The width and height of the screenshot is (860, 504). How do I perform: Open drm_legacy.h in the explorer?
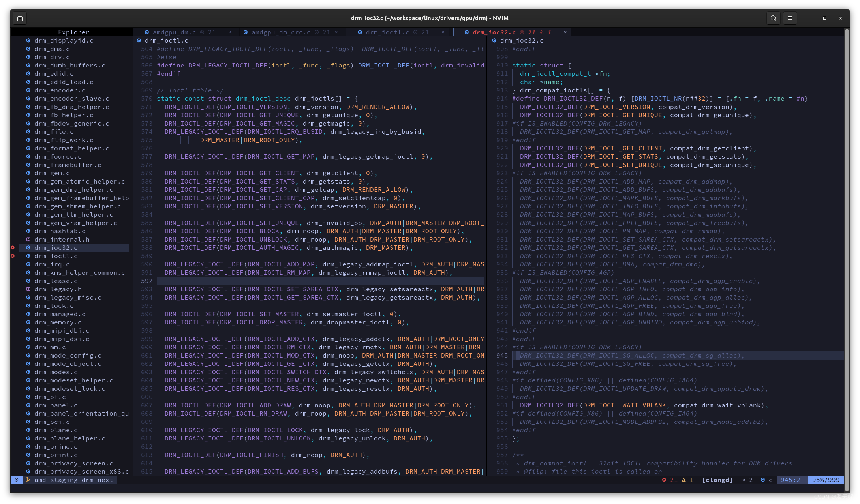(58, 289)
